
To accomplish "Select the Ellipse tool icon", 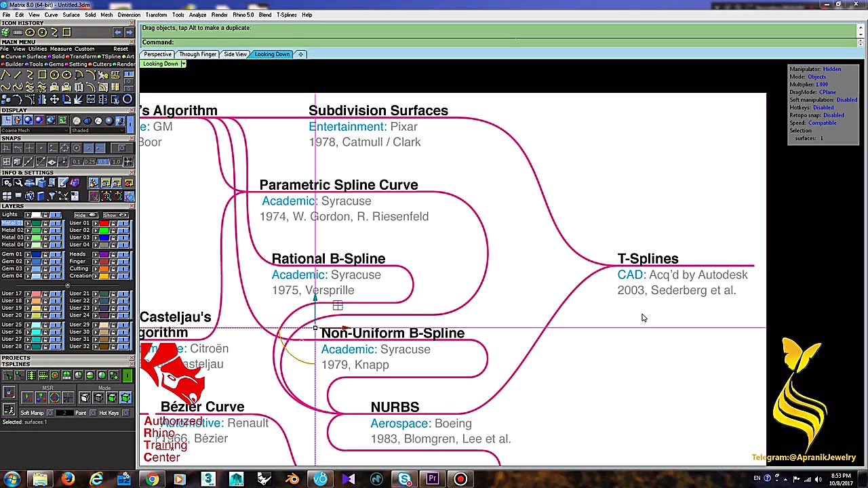I will [x=66, y=75].
